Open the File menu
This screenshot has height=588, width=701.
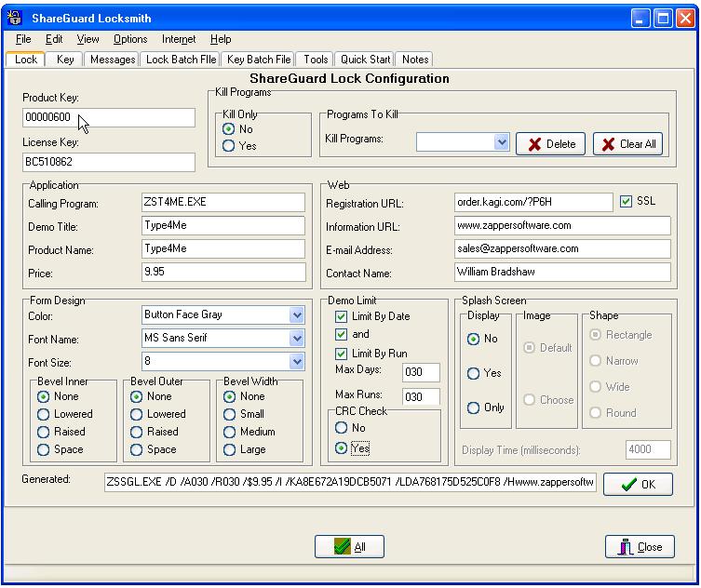coord(23,39)
